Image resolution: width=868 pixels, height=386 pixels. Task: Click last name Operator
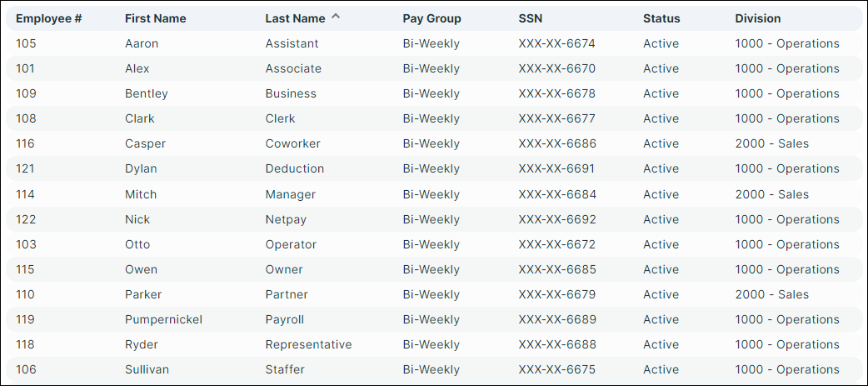pos(291,244)
